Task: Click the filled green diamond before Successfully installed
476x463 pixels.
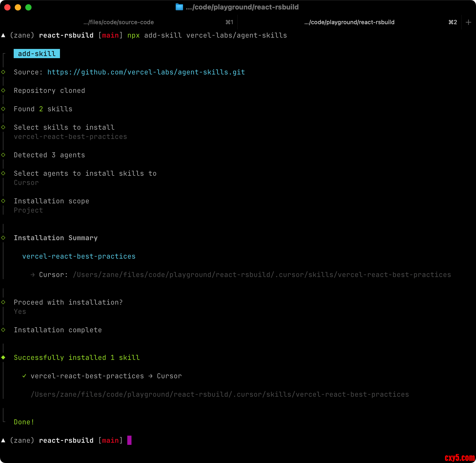Action: click(x=3, y=357)
